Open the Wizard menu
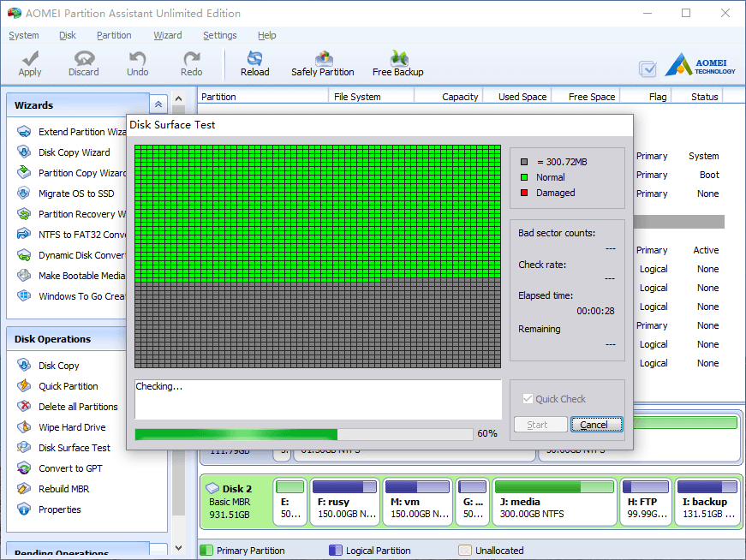The height and width of the screenshot is (560, 746). click(168, 35)
